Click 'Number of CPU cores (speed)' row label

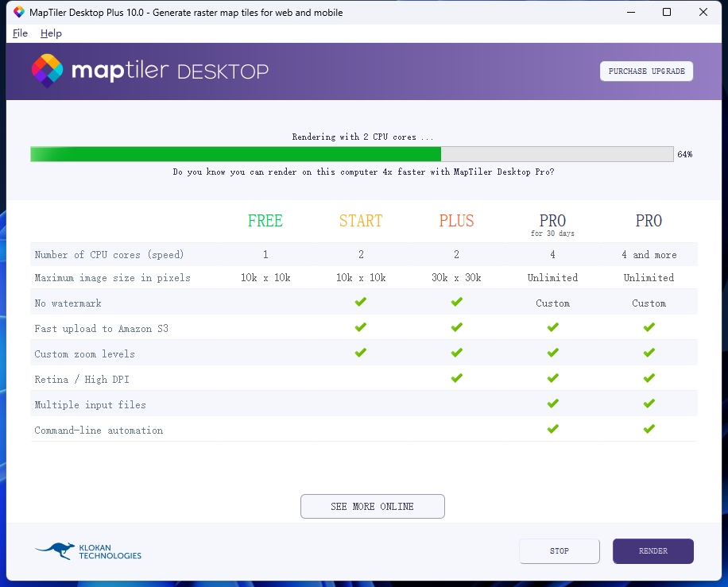point(109,255)
